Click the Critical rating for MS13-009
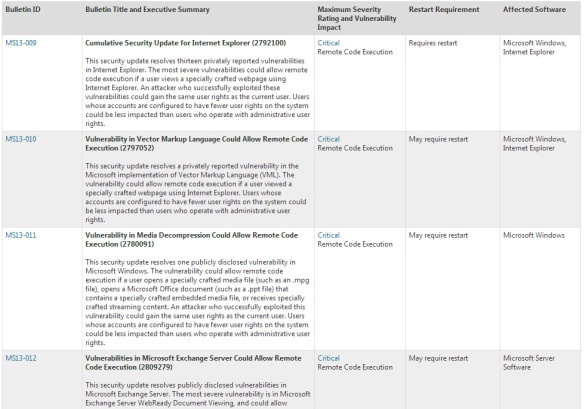This screenshot has height=409, width=588. pyautogui.click(x=328, y=43)
